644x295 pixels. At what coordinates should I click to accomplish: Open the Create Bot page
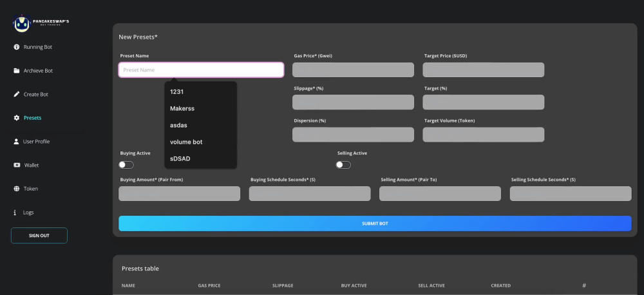pos(35,94)
